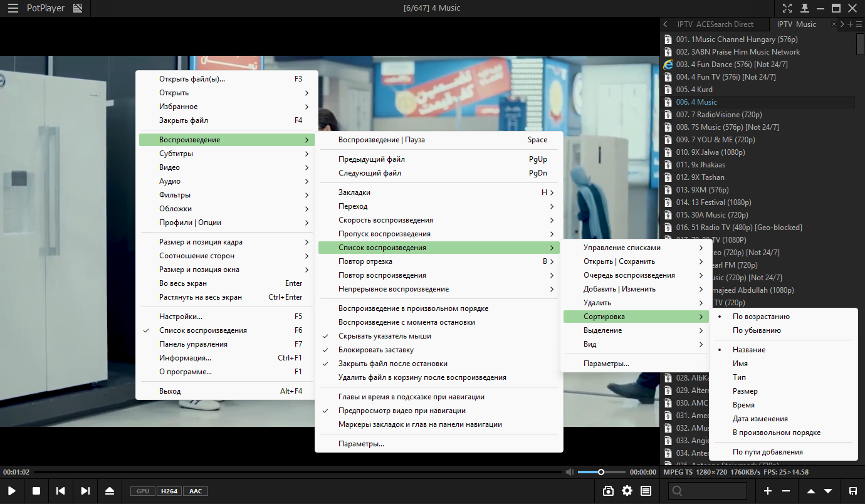Uncheck "Предпросмотр видео при навигации"
865x504 pixels.
(x=401, y=411)
